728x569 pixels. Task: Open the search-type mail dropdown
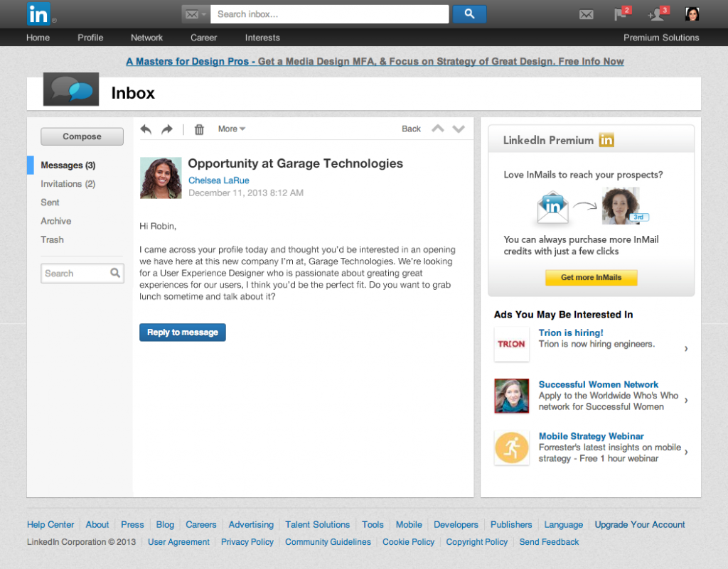tap(196, 14)
